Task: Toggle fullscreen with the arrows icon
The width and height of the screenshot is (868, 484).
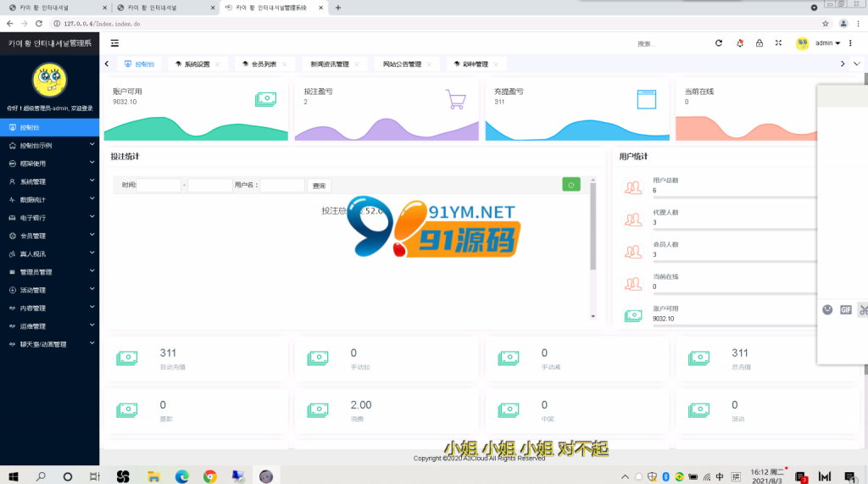Action: [x=778, y=42]
